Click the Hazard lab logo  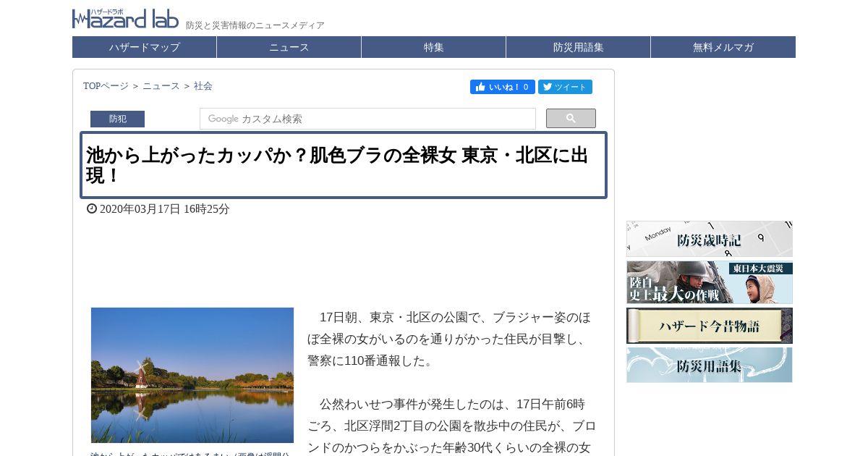pyautogui.click(x=125, y=18)
